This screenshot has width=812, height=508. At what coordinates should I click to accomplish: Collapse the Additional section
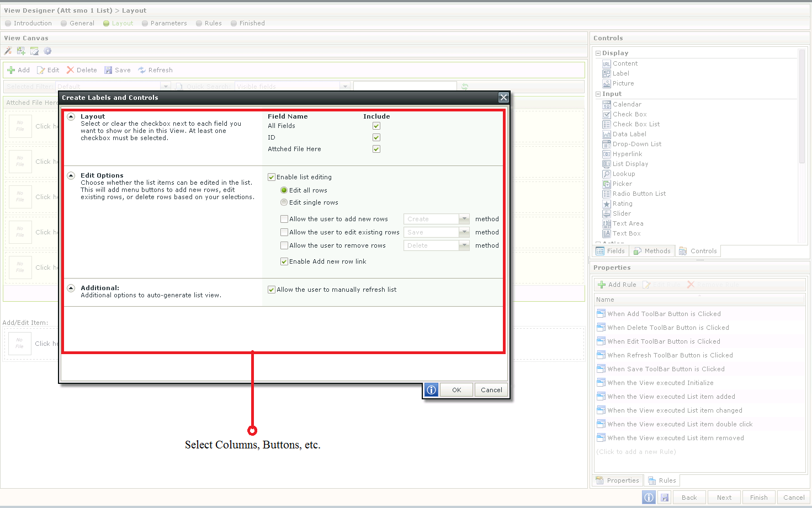pyautogui.click(x=71, y=288)
